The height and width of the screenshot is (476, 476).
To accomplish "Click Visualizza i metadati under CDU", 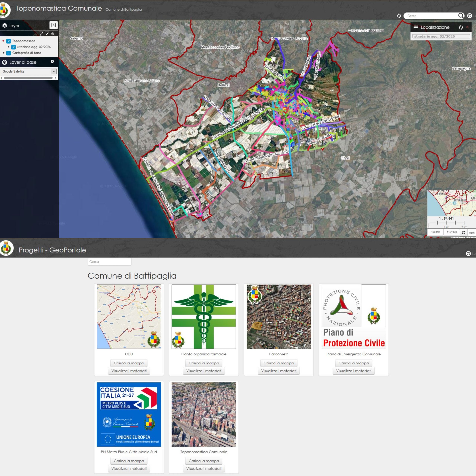I will 129,371.
